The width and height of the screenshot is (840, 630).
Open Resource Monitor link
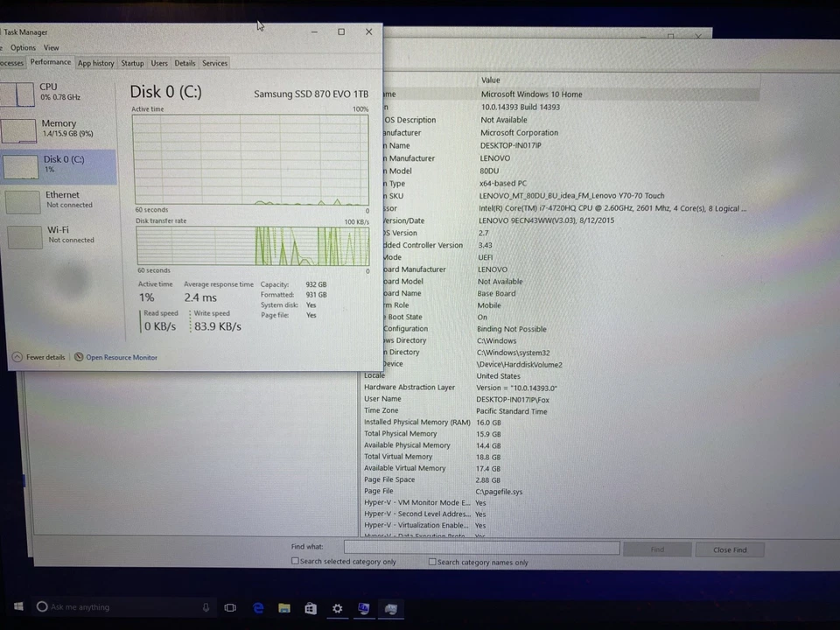click(121, 357)
